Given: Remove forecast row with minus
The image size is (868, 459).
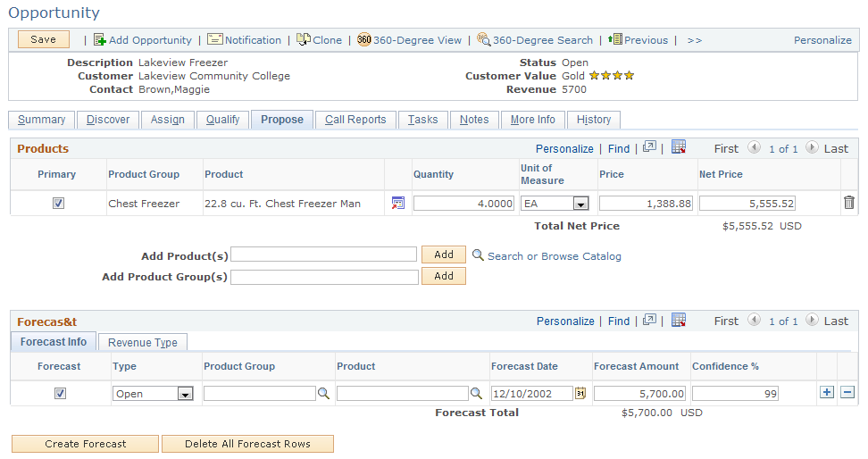Looking at the screenshot, I should 847,393.
